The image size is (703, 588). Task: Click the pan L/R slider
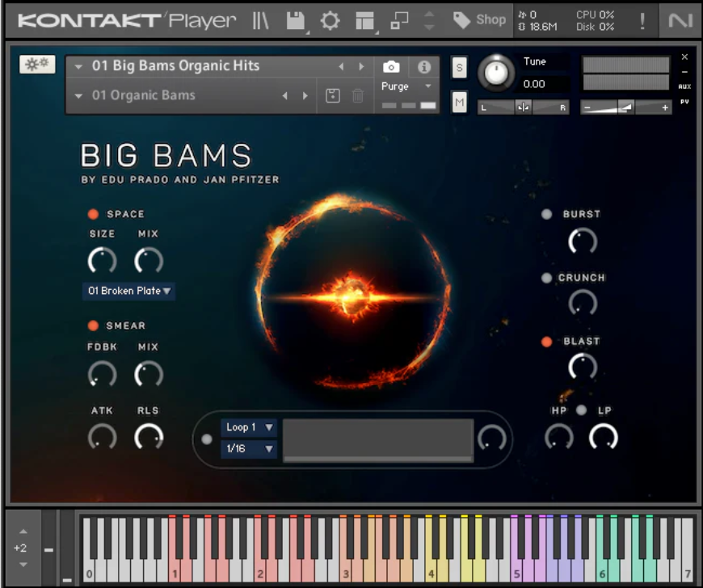pyautogui.click(x=524, y=107)
